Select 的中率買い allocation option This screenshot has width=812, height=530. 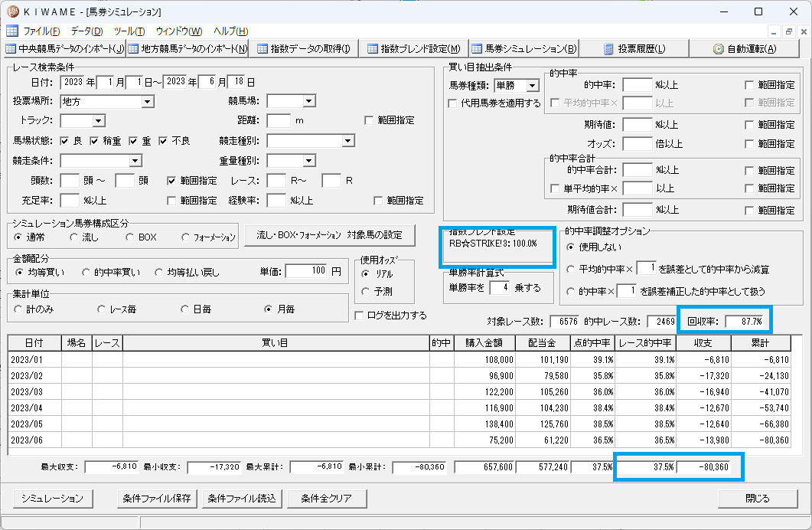[86, 272]
